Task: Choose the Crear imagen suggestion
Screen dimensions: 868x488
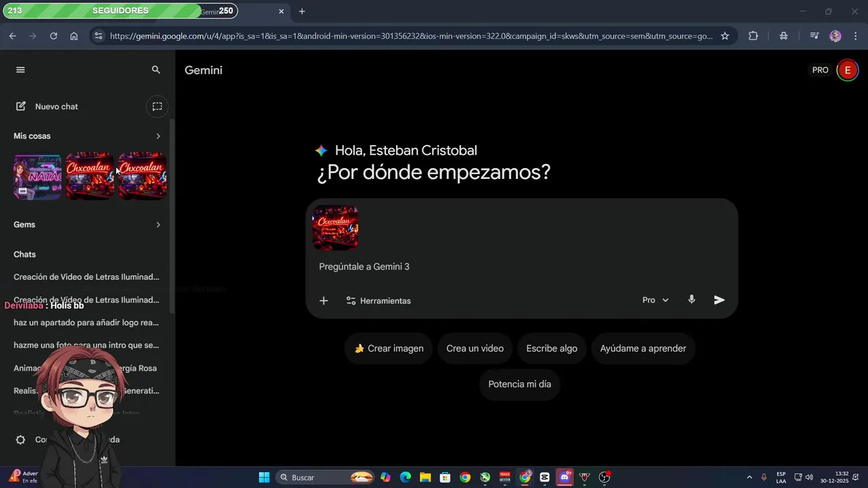Action: point(389,348)
